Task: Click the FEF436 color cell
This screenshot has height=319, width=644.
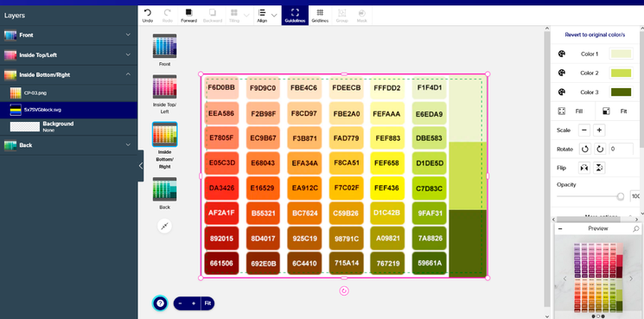Action: [x=387, y=188]
